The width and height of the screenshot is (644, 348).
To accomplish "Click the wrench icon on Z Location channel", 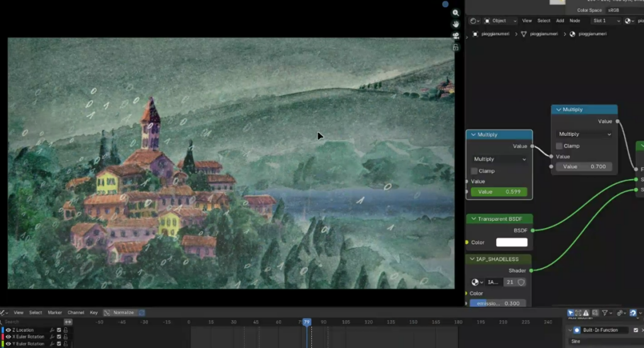I will tap(52, 330).
